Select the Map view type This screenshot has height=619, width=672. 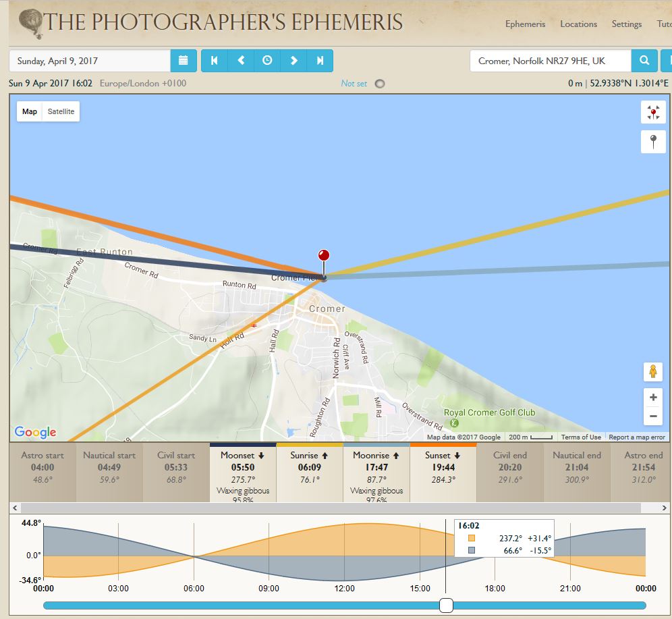tap(30, 111)
